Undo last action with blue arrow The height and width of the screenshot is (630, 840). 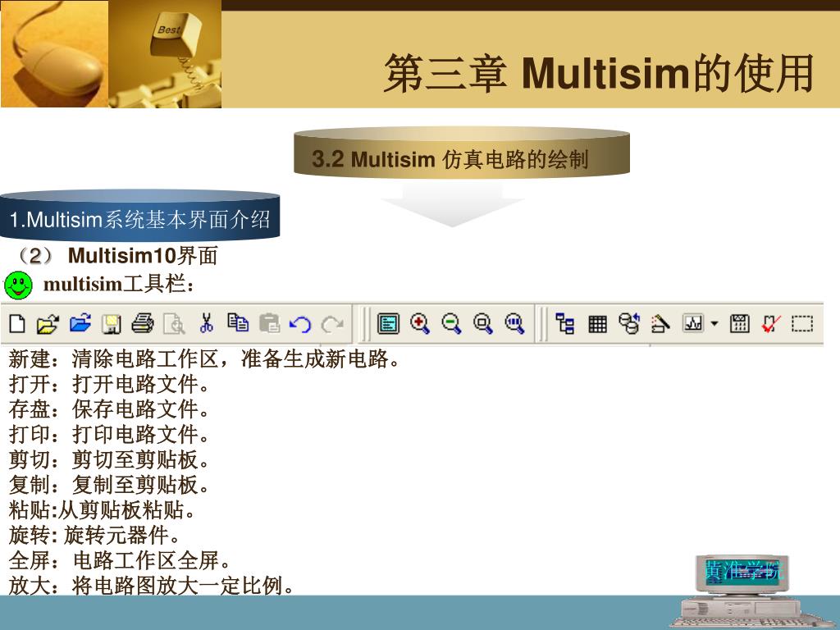(x=300, y=324)
